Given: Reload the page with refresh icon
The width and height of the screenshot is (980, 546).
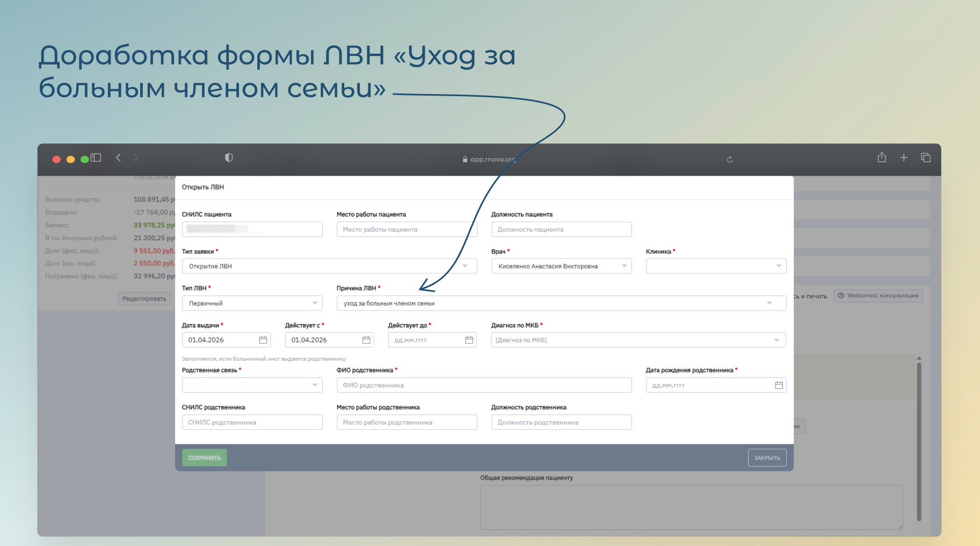Looking at the screenshot, I should pyautogui.click(x=730, y=160).
